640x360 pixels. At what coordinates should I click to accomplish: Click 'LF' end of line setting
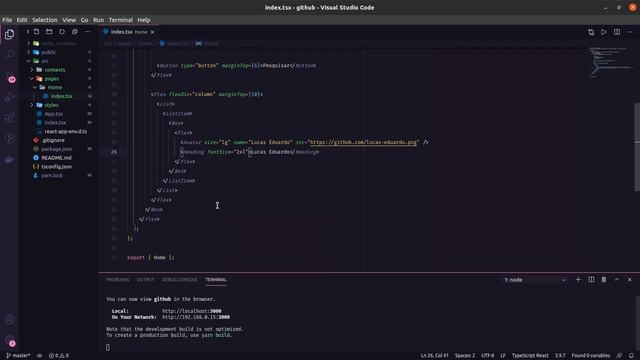[x=503, y=356]
